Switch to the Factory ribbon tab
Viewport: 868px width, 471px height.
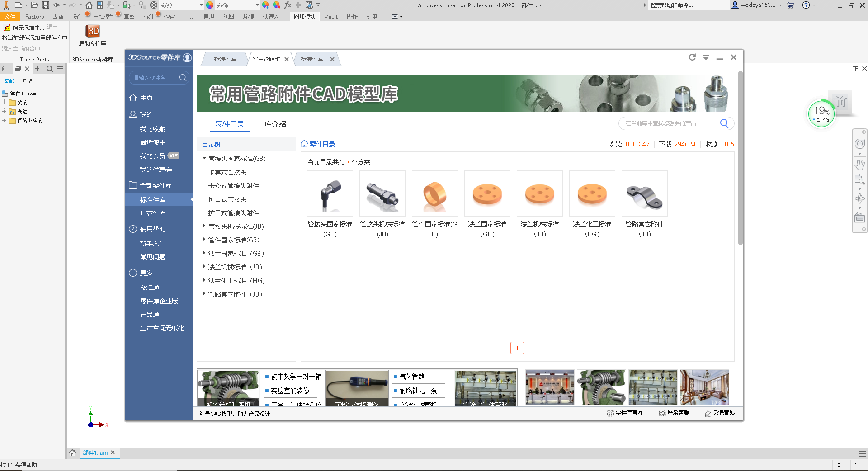pyautogui.click(x=35, y=16)
